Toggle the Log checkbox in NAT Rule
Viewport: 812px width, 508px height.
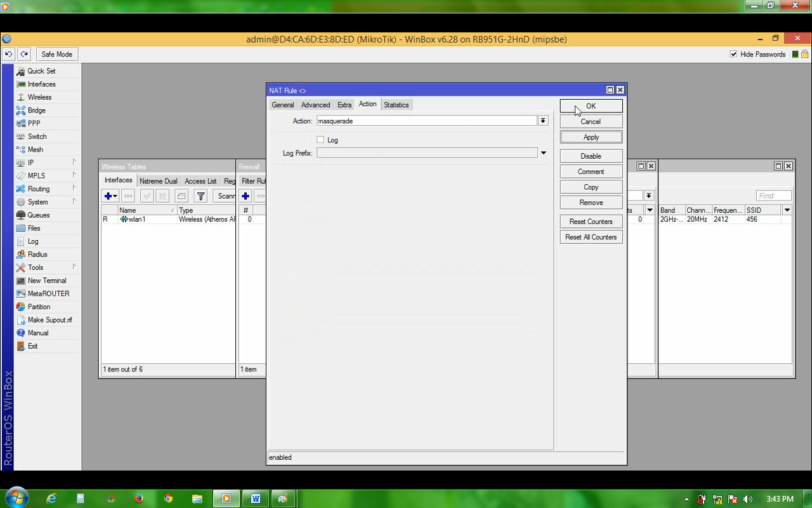pyautogui.click(x=320, y=140)
